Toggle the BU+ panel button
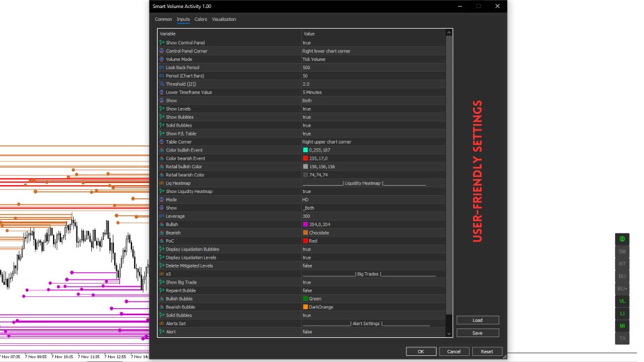Viewport: 644px width, 362px height. click(622, 288)
